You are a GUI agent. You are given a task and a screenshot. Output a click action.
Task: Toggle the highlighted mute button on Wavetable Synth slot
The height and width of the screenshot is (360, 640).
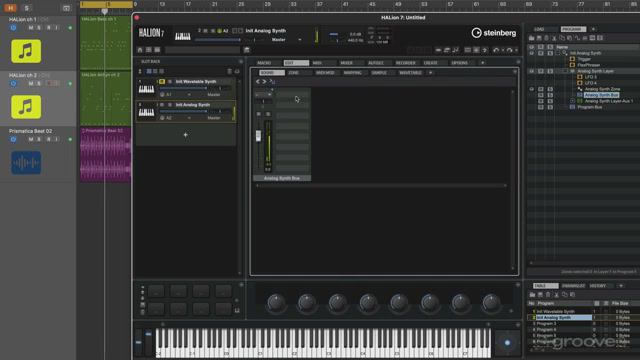click(x=162, y=82)
